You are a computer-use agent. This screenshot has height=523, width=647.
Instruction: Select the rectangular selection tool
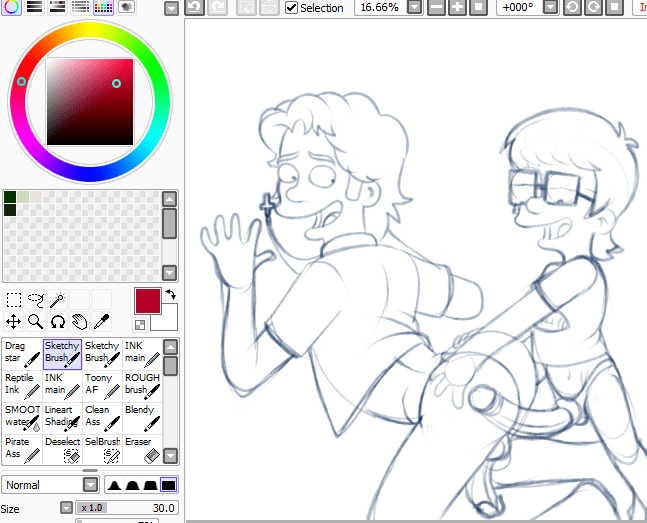13,299
